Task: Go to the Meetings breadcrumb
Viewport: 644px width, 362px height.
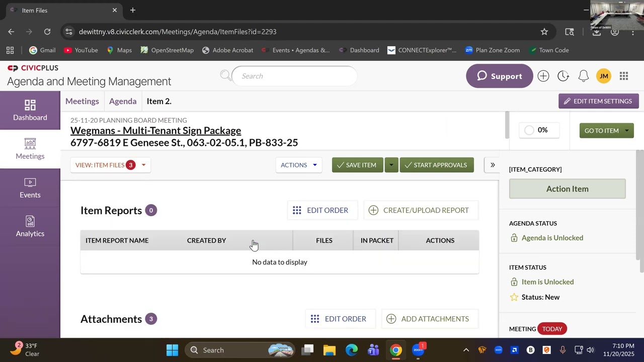Action: pos(82,101)
